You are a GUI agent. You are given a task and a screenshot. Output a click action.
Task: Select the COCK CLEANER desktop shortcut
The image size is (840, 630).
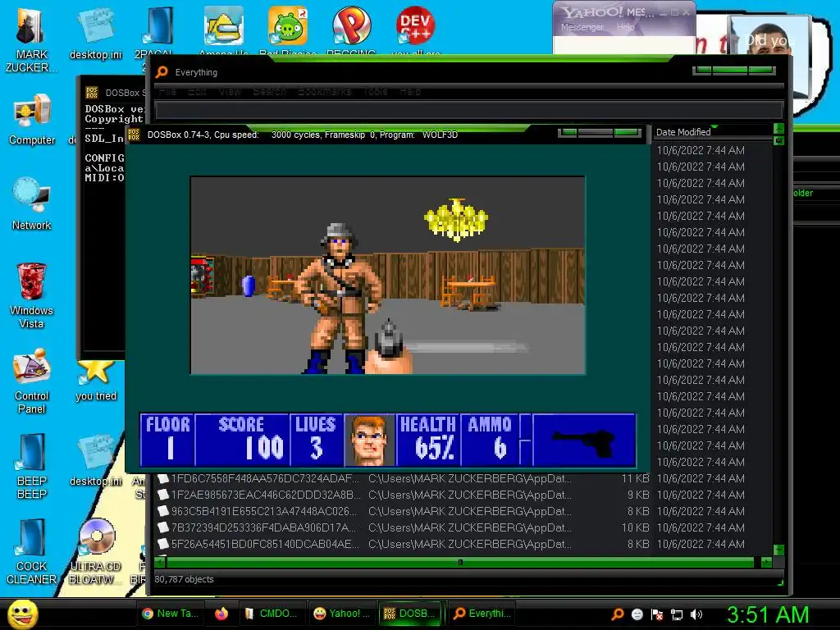tap(32, 552)
